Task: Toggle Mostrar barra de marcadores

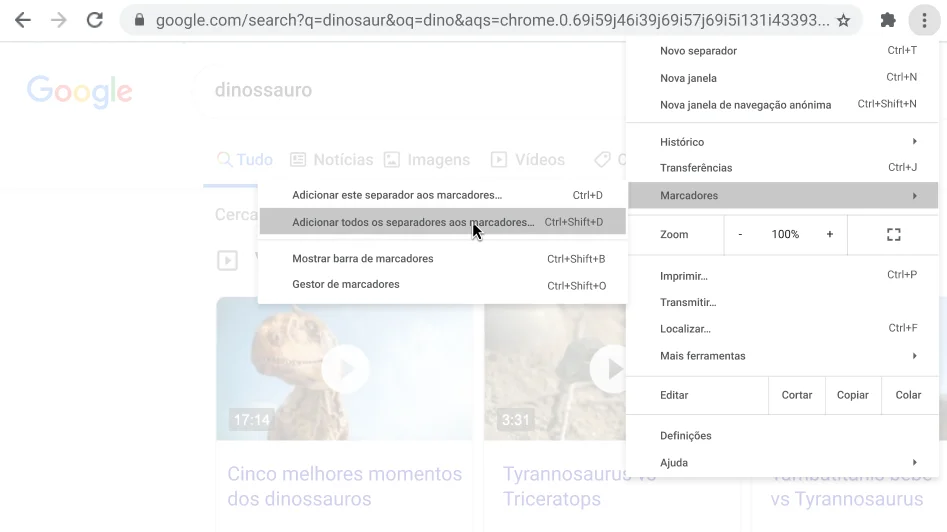Action: (x=363, y=259)
